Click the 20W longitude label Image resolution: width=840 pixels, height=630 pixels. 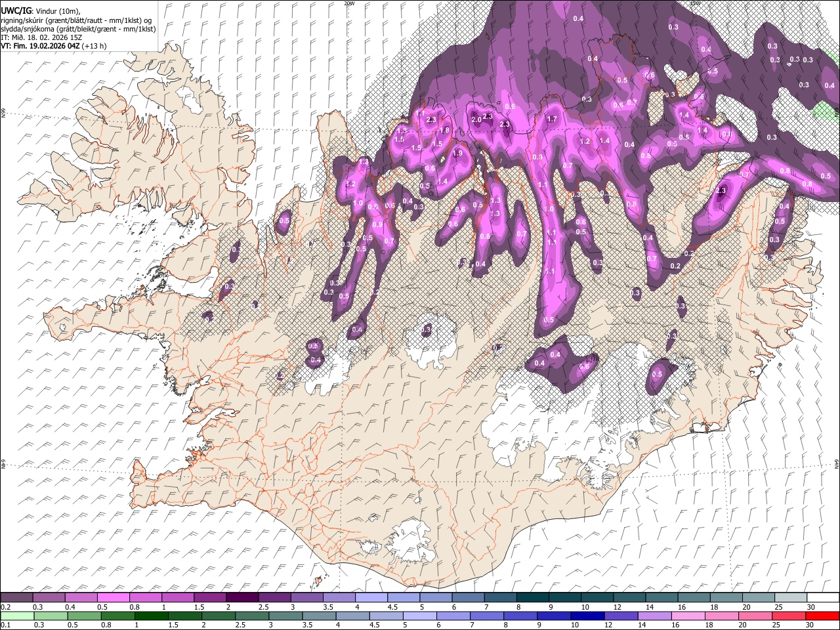tap(349, 3)
